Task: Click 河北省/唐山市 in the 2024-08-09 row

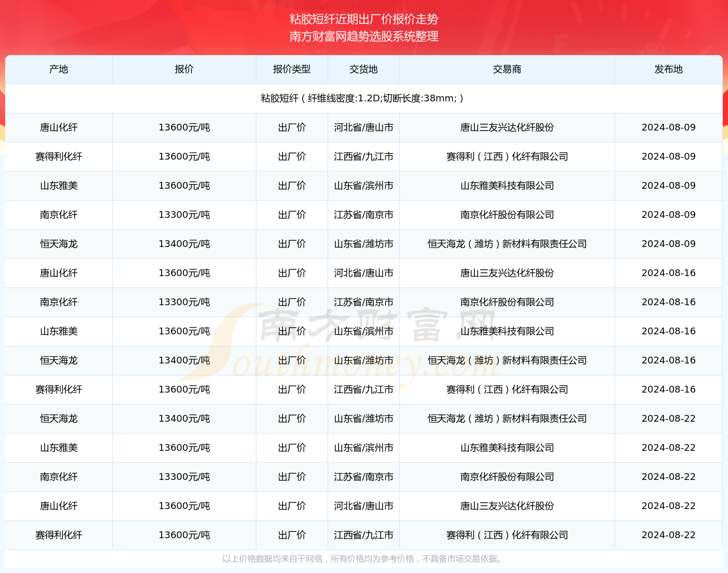Action: pos(363,127)
